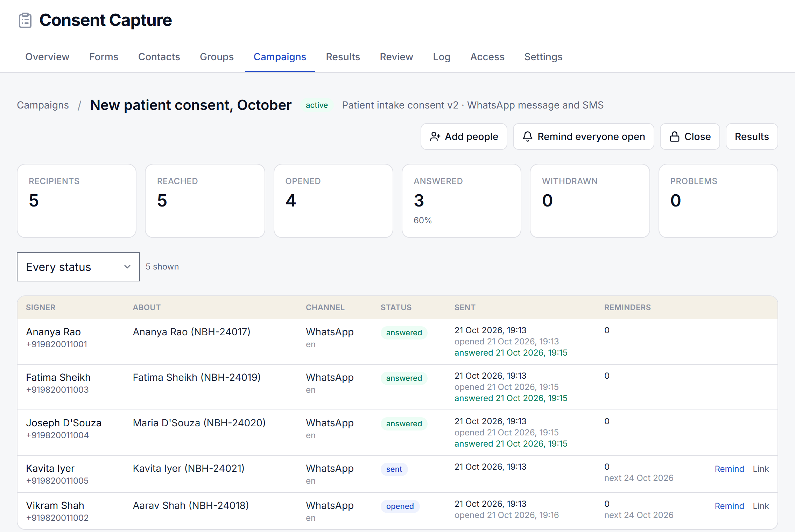Go to the Overview tab
795x532 pixels.
coord(47,57)
